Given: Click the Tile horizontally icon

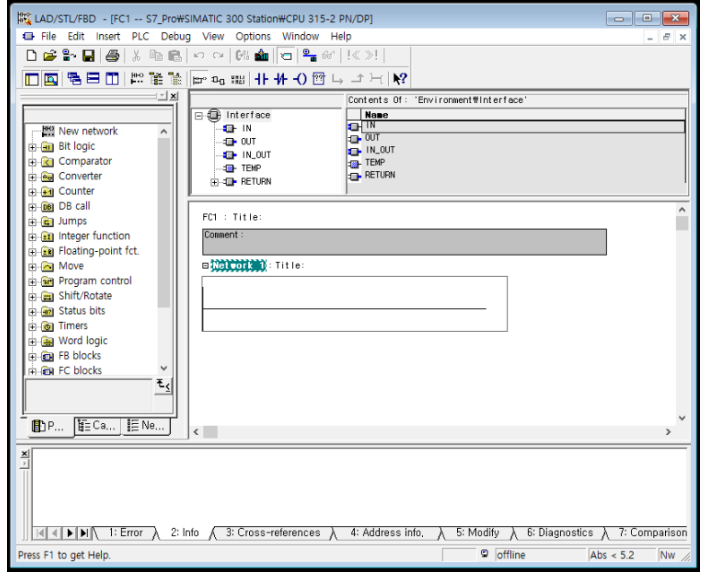Looking at the screenshot, I should coord(93,79).
